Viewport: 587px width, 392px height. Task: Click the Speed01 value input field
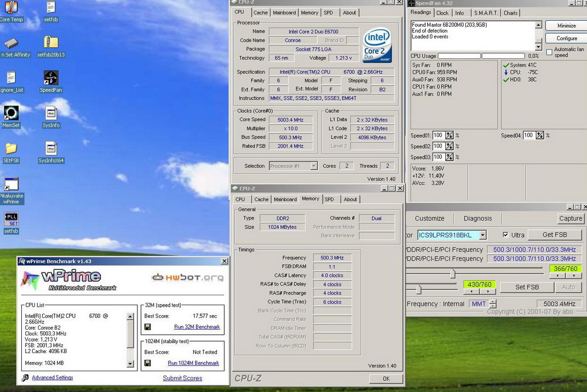(x=438, y=135)
